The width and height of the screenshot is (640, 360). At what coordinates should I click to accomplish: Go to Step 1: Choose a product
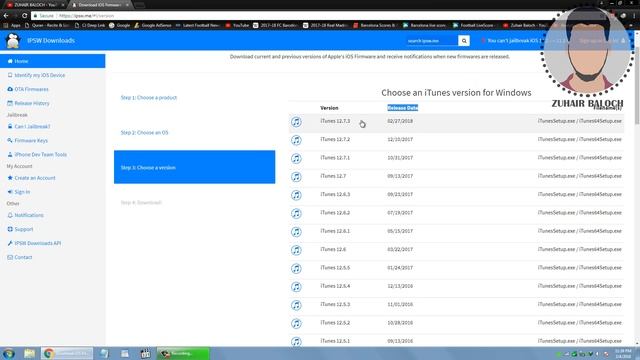tap(149, 98)
